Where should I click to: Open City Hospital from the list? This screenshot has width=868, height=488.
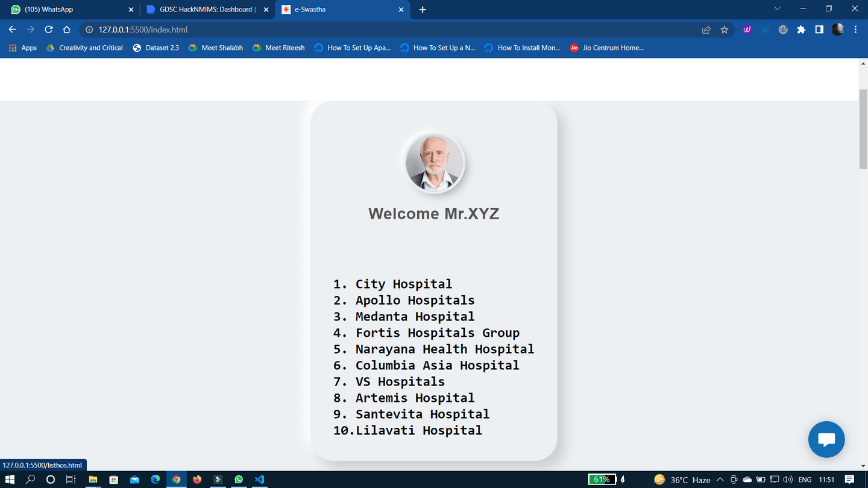point(403,284)
